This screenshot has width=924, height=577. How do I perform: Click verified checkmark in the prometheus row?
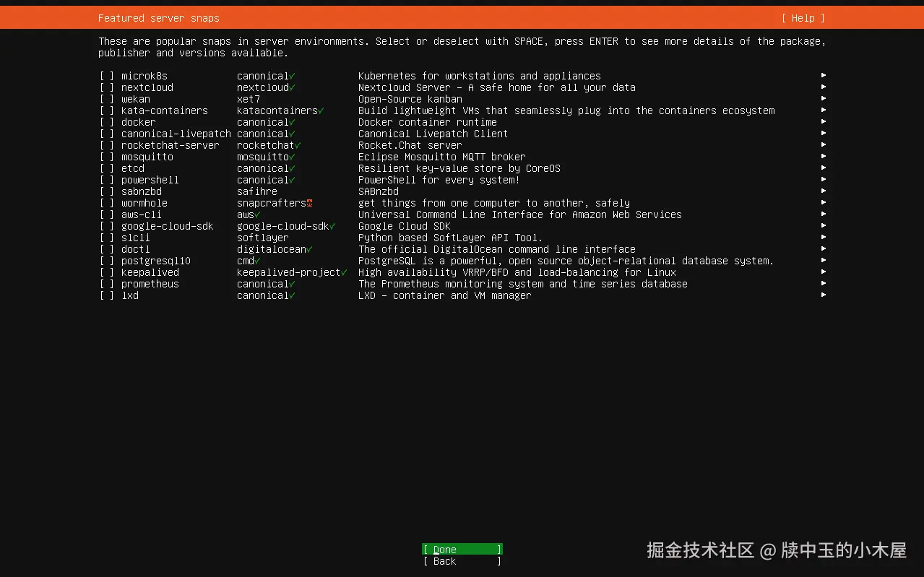click(x=292, y=284)
